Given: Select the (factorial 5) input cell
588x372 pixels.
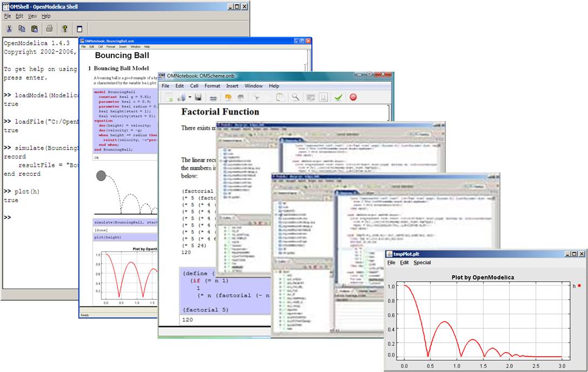Looking at the screenshot, I should click(205, 309).
